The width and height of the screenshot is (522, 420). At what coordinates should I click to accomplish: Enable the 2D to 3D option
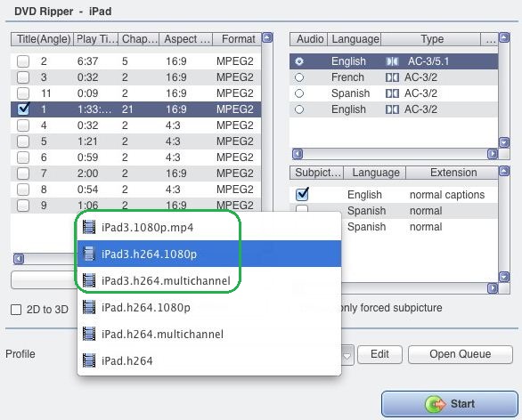[16, 310]
